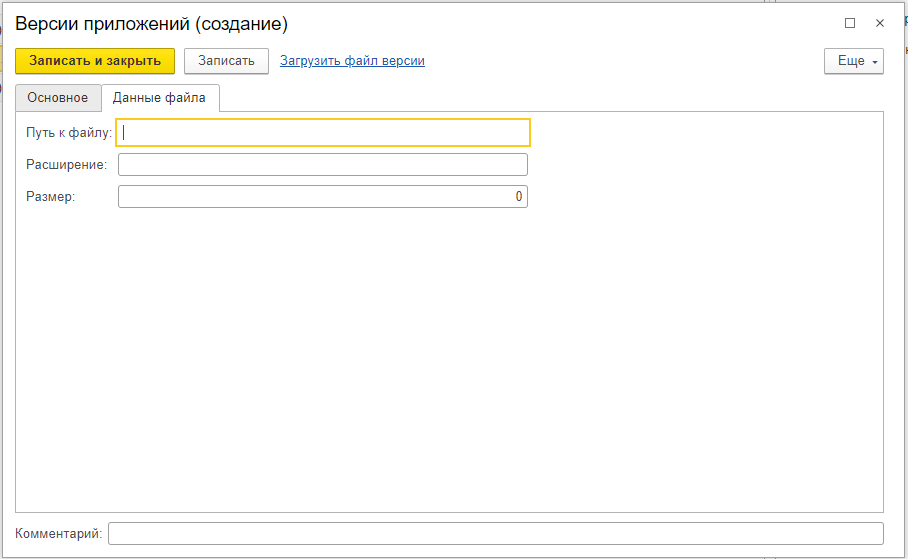The height and width of the screenshot is (559, 908).
Task: Focus the Путь к файлу input
Action: (x=323, y=133)
